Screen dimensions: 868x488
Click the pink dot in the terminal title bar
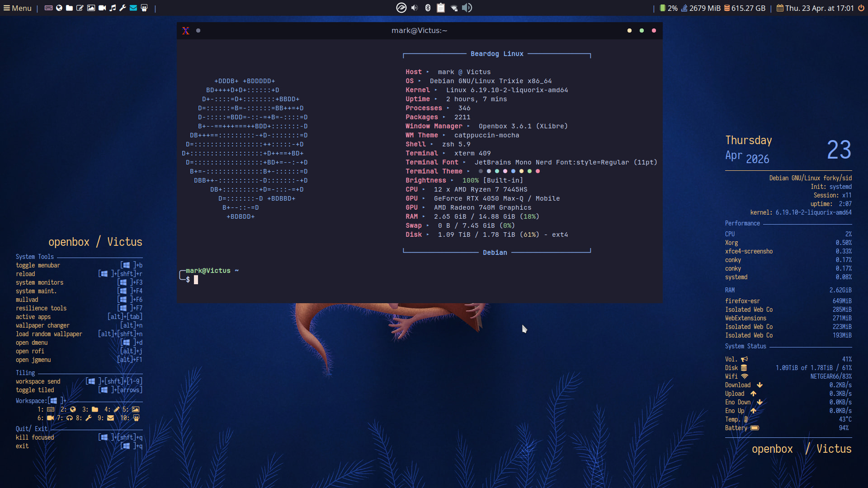(x=654, y=31)
